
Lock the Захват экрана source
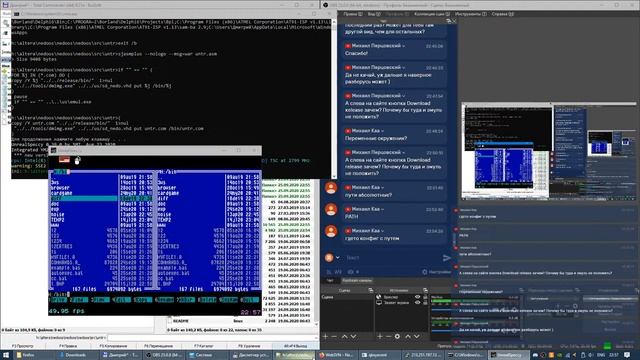[425, 303]
